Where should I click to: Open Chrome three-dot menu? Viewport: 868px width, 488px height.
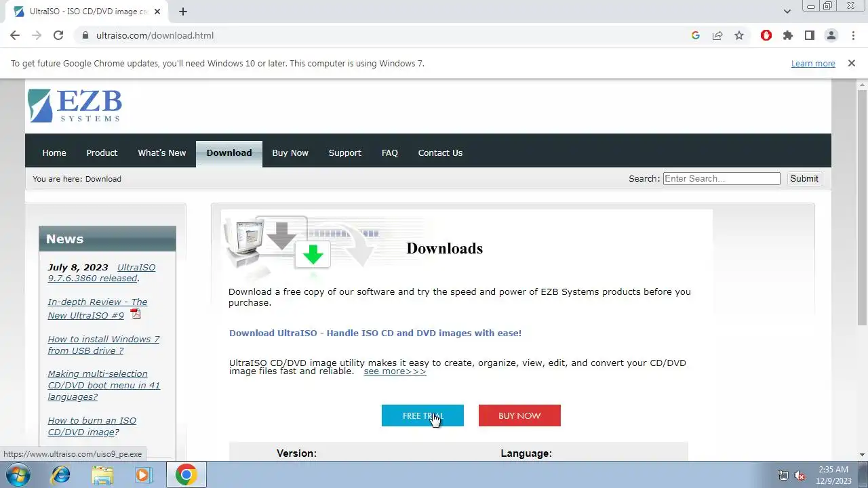[853, 35]
